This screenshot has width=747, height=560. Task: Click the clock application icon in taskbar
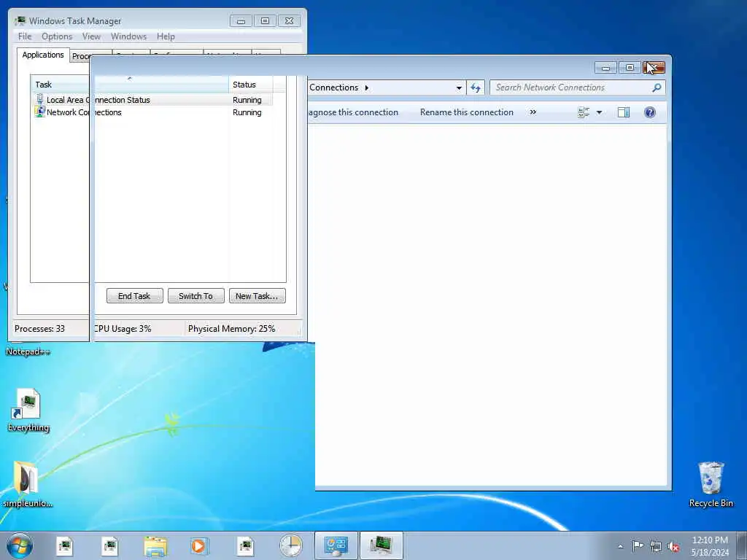coord(290,545)
